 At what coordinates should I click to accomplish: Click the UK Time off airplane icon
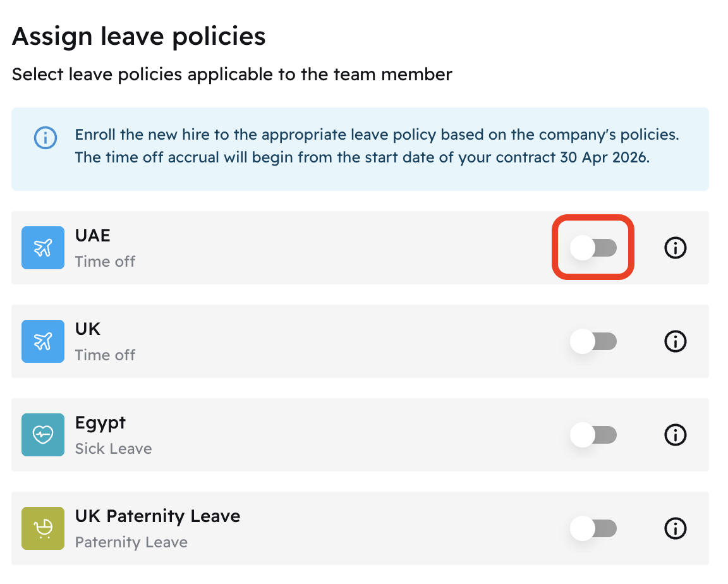(x=43, y=341)
